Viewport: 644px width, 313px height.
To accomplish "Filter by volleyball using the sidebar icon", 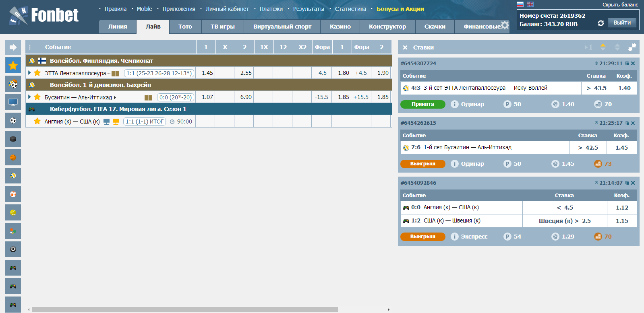I will point(13,175).
